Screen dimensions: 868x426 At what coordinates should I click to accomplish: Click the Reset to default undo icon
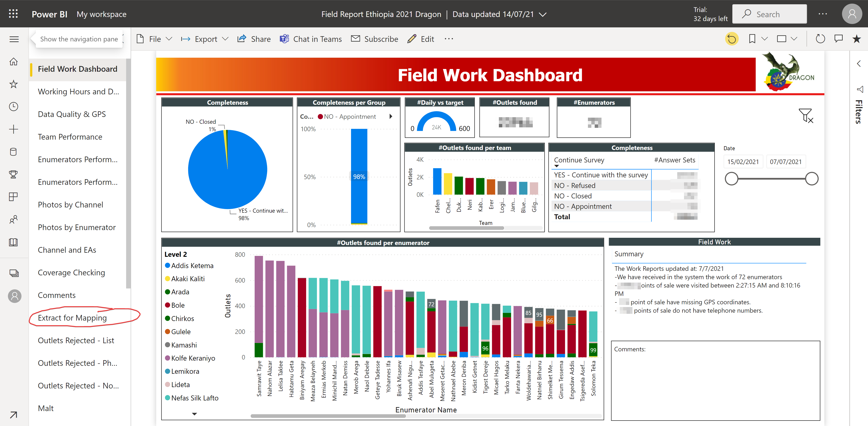tap(731, 39)
